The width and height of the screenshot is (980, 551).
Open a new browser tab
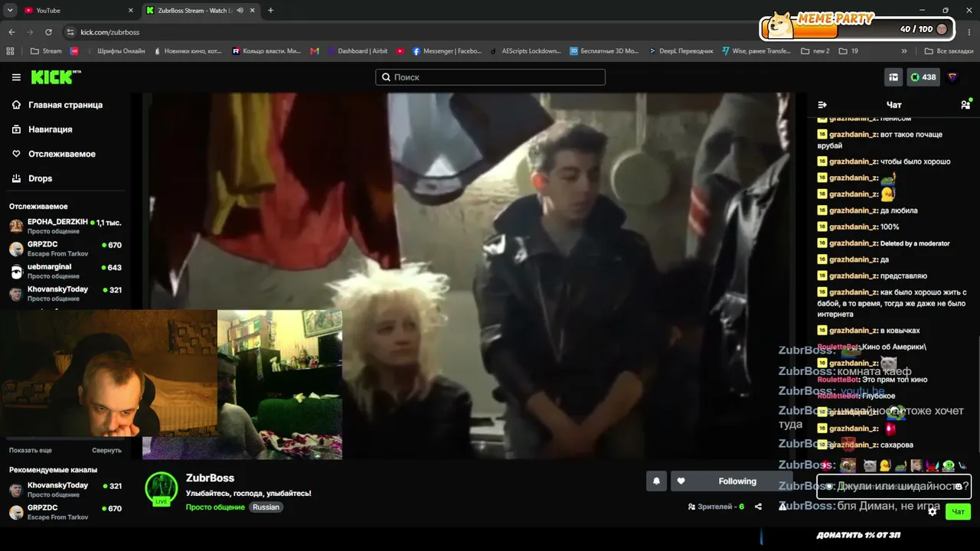(x=270, y=11)
